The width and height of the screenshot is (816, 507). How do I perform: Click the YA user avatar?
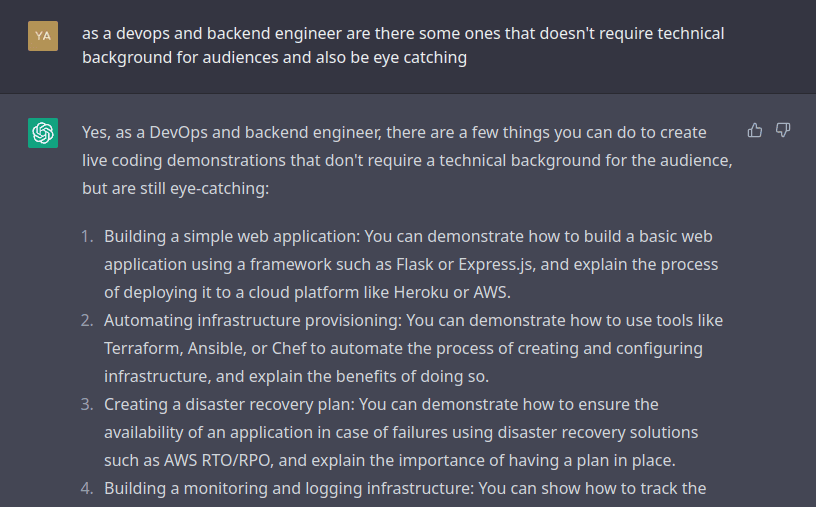[x=43, y=36]
